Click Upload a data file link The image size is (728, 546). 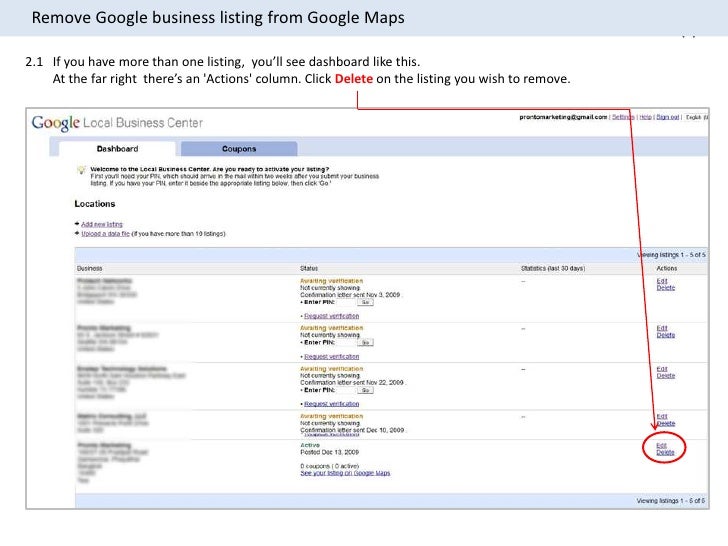(105, 234)
